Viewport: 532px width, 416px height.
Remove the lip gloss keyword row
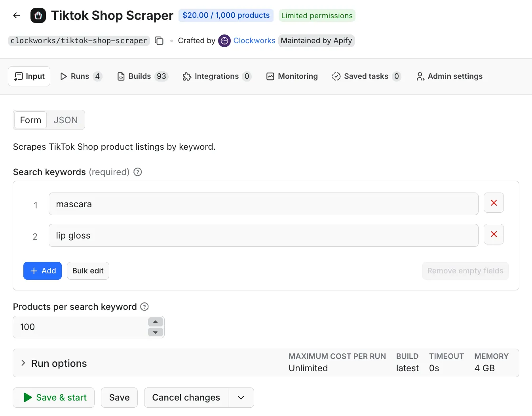tap(494, 234)
